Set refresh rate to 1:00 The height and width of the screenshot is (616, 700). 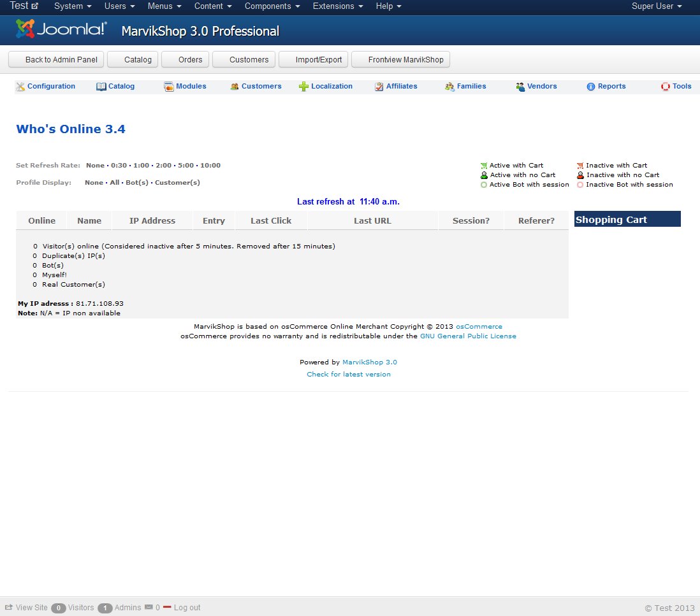point(141,166)
